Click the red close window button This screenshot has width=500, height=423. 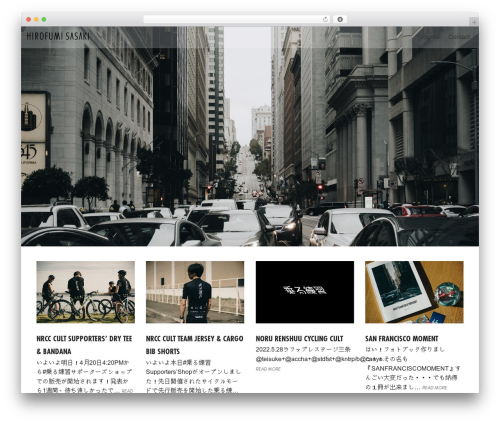point(29,20)
